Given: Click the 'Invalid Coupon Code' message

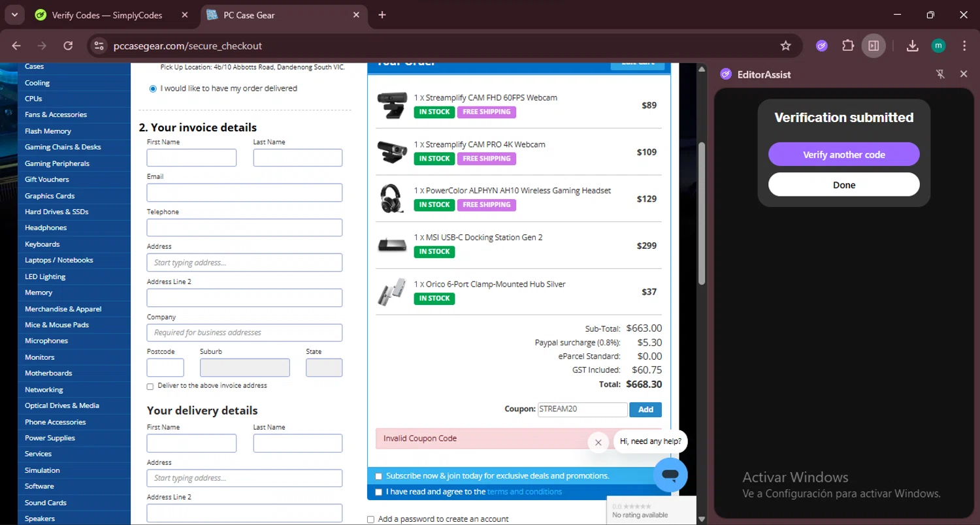Looking at the screenshot, I should point(420,438).
